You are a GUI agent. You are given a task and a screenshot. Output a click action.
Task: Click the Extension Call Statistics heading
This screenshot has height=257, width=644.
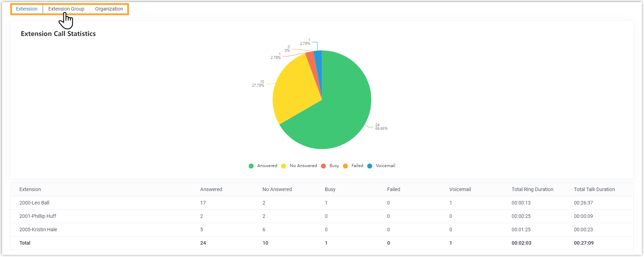point(58,34)
